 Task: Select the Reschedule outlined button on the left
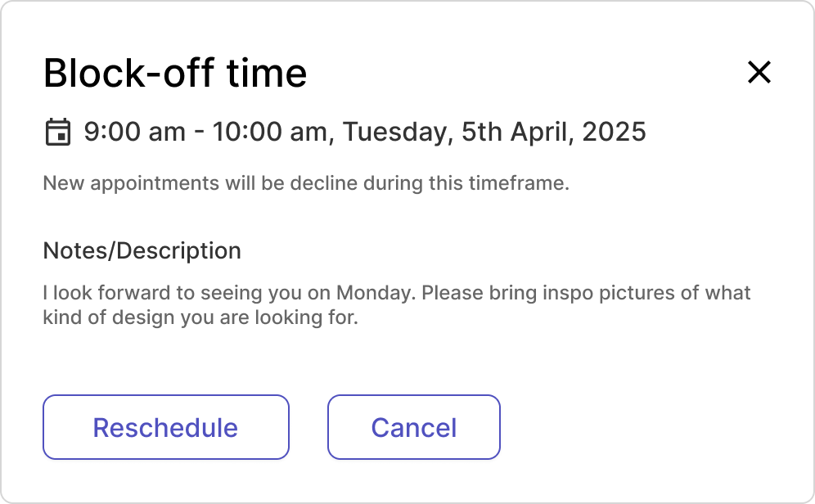[165, 426]
